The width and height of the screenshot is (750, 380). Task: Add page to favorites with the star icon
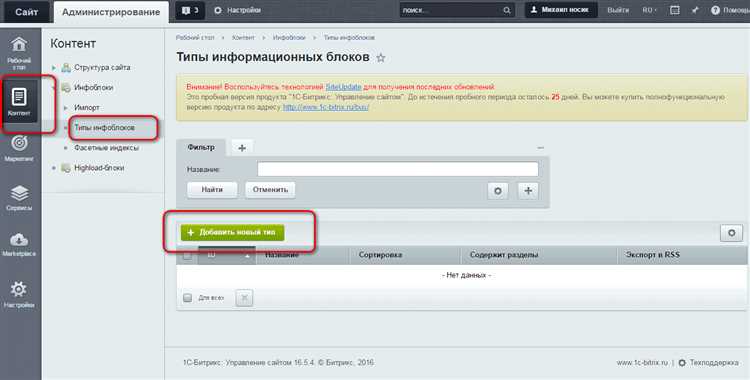(381, 58)
